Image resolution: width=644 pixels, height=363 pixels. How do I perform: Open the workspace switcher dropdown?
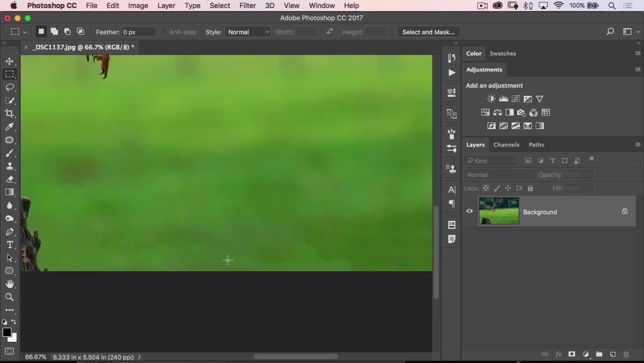click(x=630, y=32)
